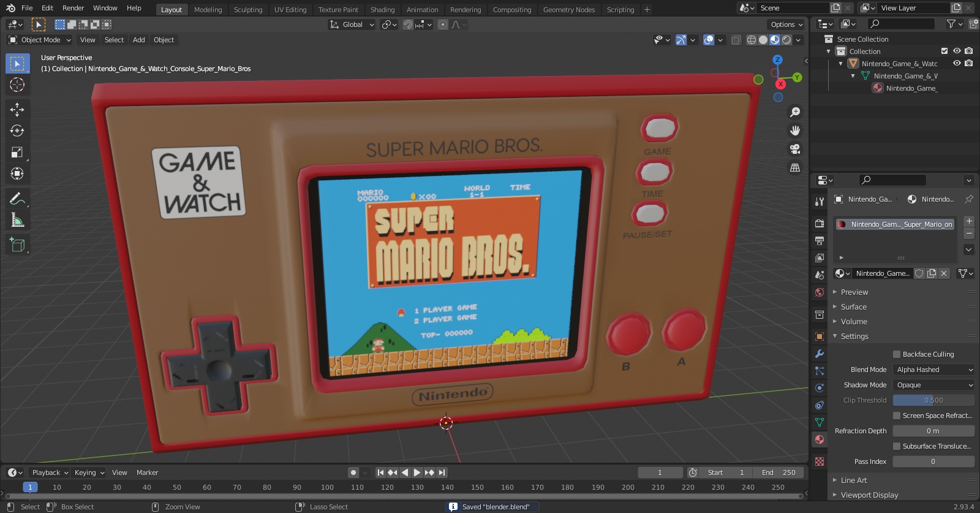This screenshot has height=513, width=980.
Task: Open Global transform orientation dropdown
Action: coord(352,25)
